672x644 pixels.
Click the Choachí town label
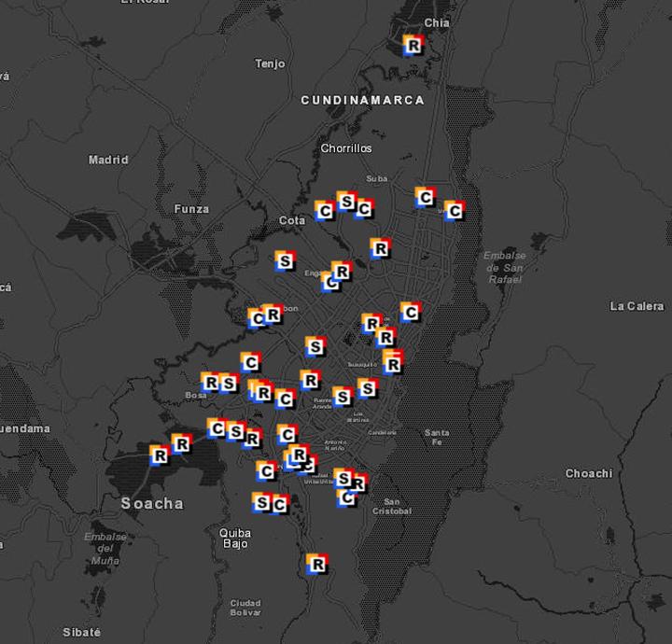tap(589, 474)
